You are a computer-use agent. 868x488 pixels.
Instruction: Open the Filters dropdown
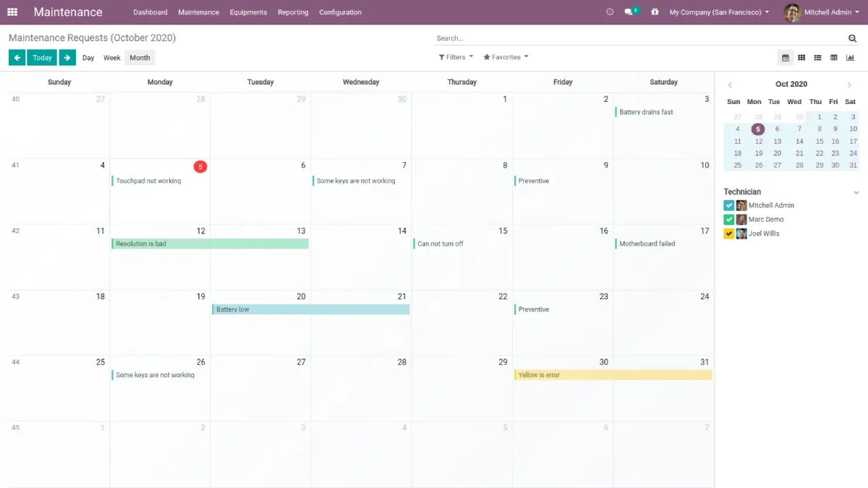click(456, 57)
